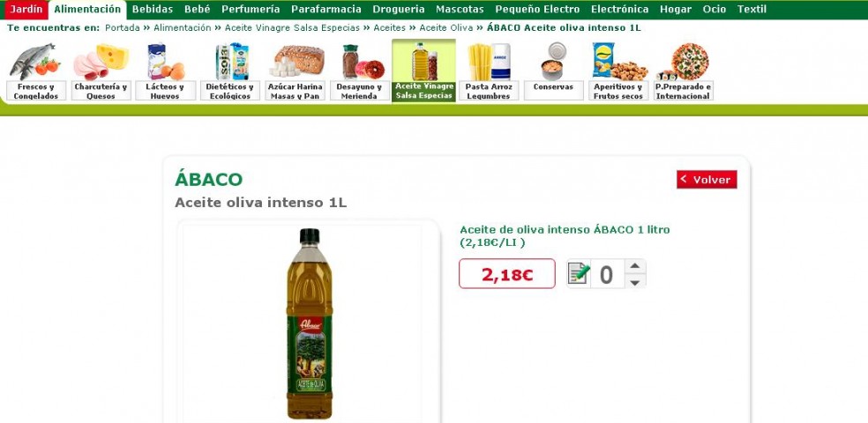The height and width of the screenshot is (423, 868).
Task: Click the red Volver button
Action: (x=707, y=179)
